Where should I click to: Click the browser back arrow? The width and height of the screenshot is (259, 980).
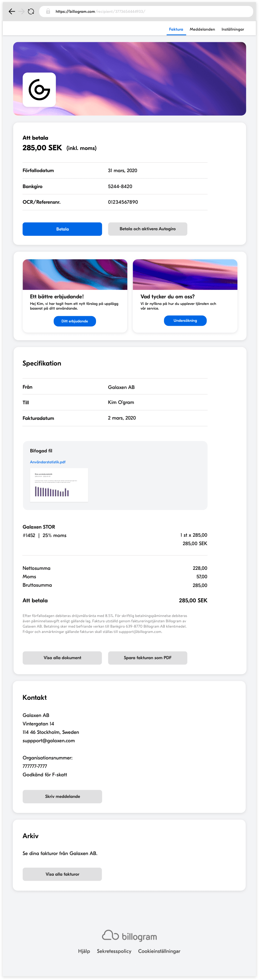pyautogui.click(x=12, y=12)
